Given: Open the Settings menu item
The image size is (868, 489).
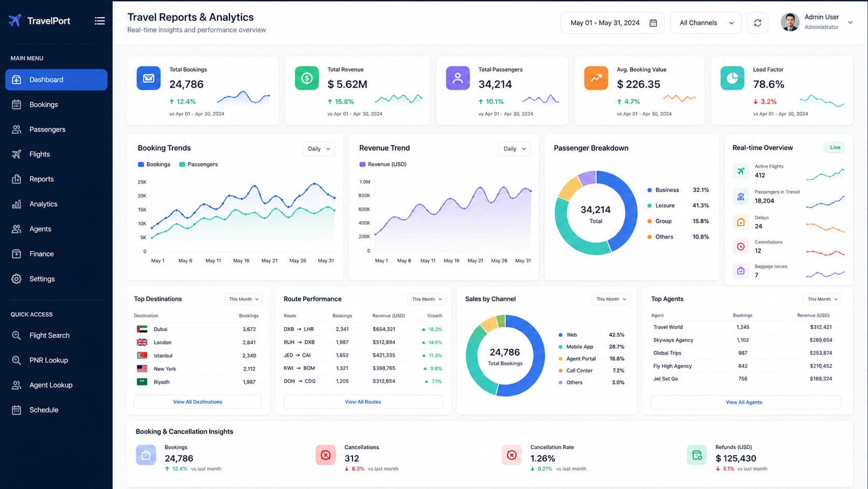Looking at the screenshot, I should click(56, 279).
